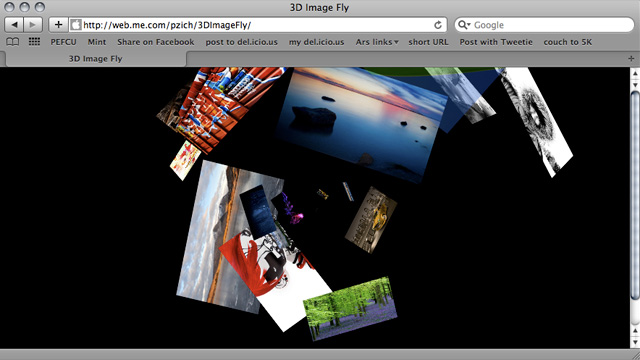Expand the Ars links bookmark folder
This screenshot has height=360, width=640.
pyautogui.click(x=377, y=42)
